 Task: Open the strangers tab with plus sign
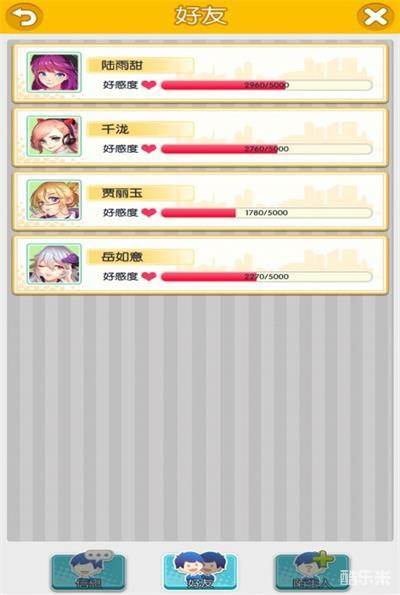(312, 571)
